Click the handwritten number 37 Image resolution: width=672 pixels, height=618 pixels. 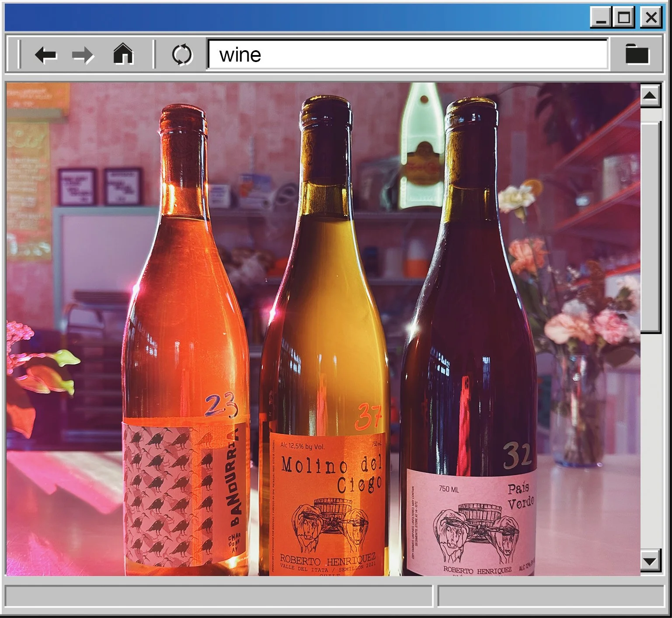[368, 416]
